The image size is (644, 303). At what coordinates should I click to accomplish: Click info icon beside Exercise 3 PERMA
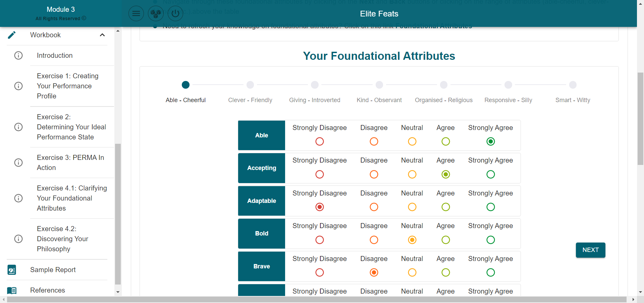pos(18,163)
